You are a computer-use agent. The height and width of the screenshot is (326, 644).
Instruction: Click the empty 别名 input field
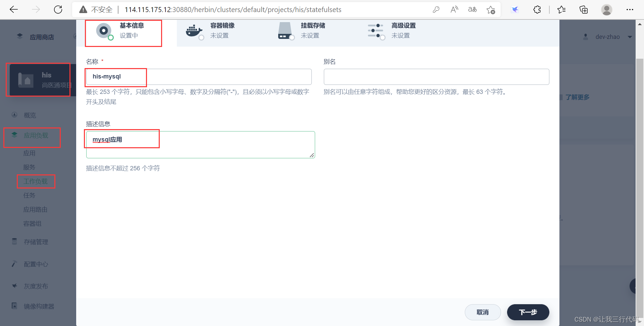(x=436, y=77)
